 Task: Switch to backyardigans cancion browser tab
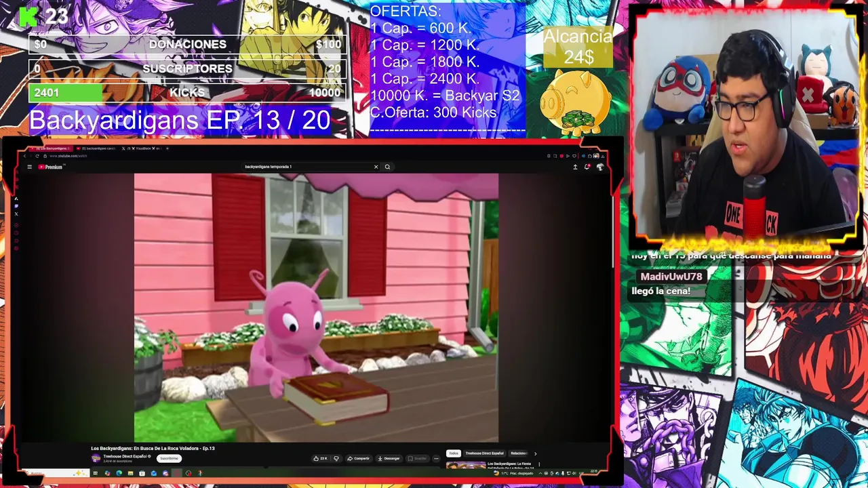(96, 148)
